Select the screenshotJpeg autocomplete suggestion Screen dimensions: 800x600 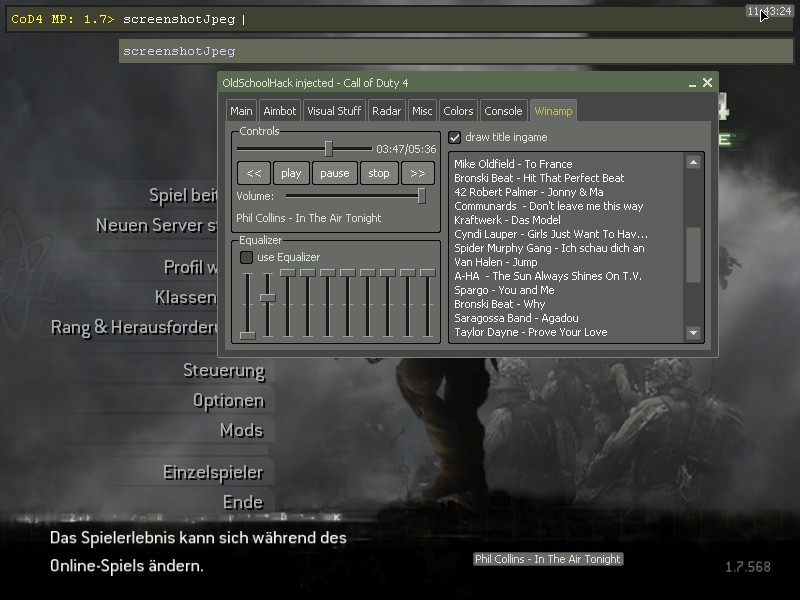tap(456, 51)
